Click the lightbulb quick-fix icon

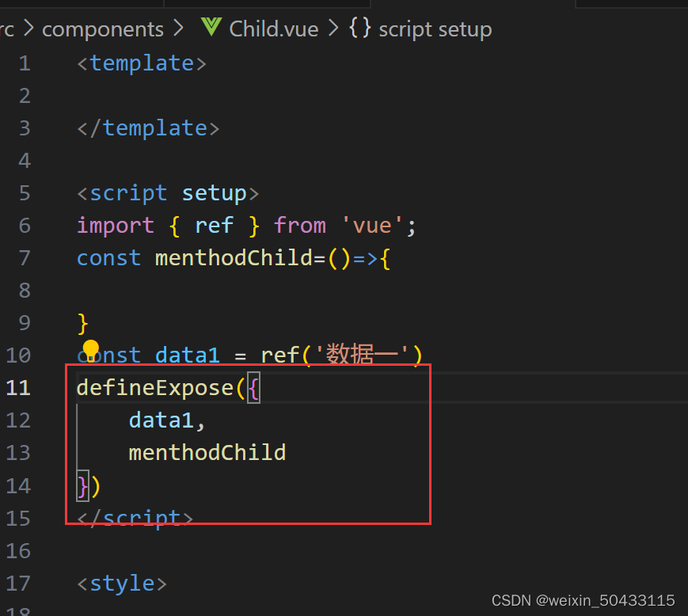91,350
